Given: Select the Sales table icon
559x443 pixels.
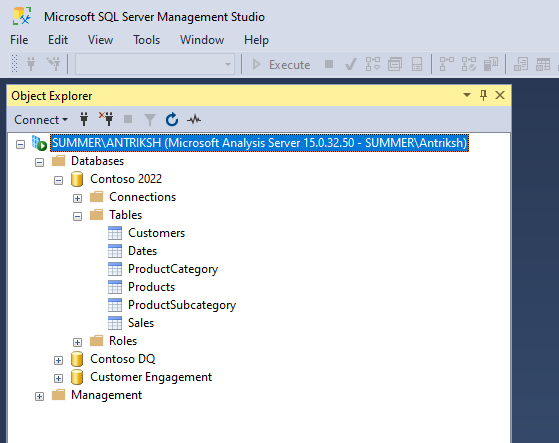Looking at the screenshot, I should (x=115, y=323).
